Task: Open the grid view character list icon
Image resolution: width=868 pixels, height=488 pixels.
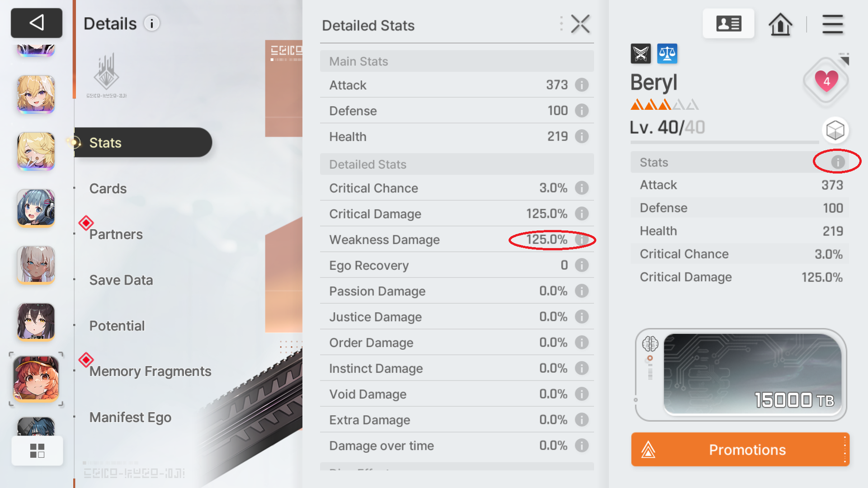Action: (x=37, y=450)
